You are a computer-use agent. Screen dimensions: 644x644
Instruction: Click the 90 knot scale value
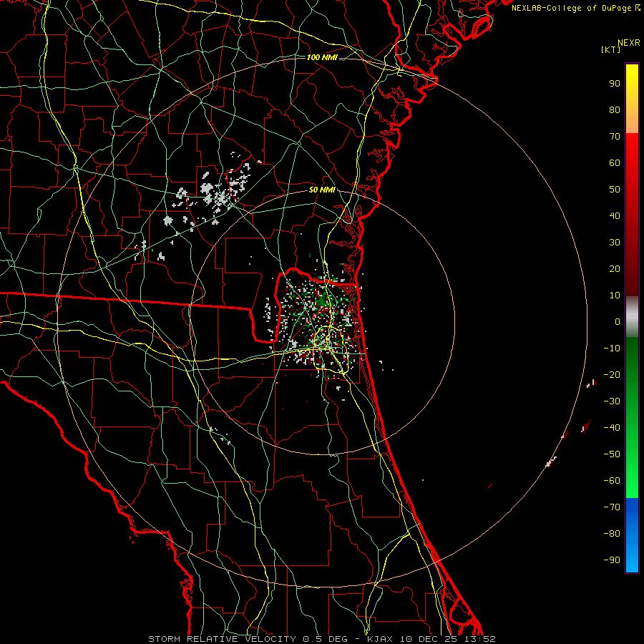point(615,84)
